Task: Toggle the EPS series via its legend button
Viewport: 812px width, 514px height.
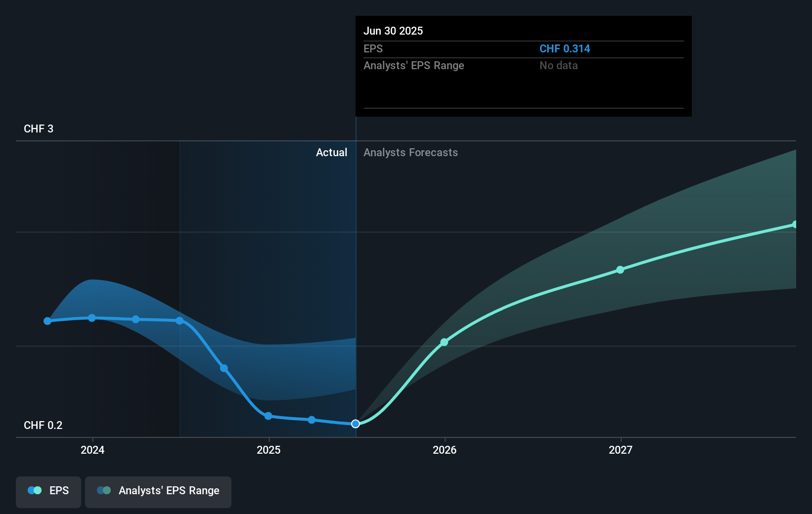Action: (48, 491)
